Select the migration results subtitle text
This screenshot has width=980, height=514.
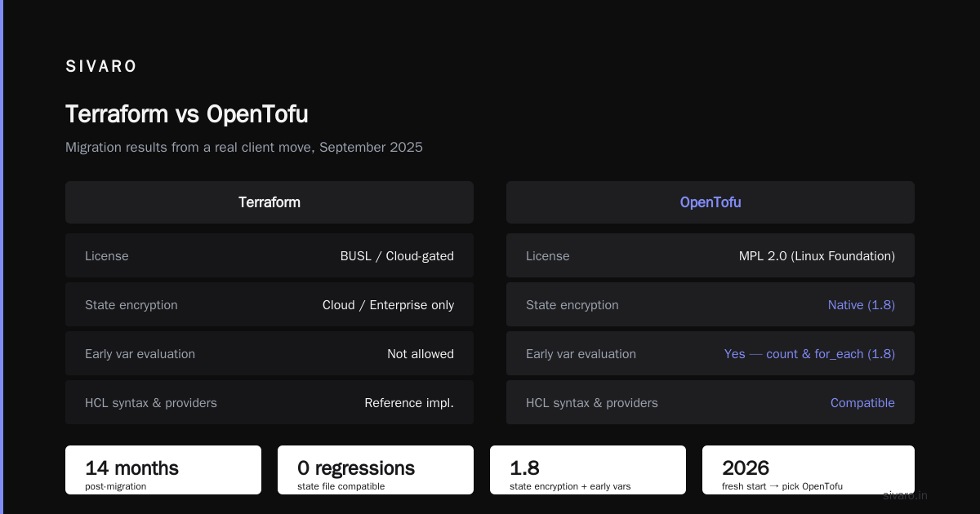pos(244,148)
